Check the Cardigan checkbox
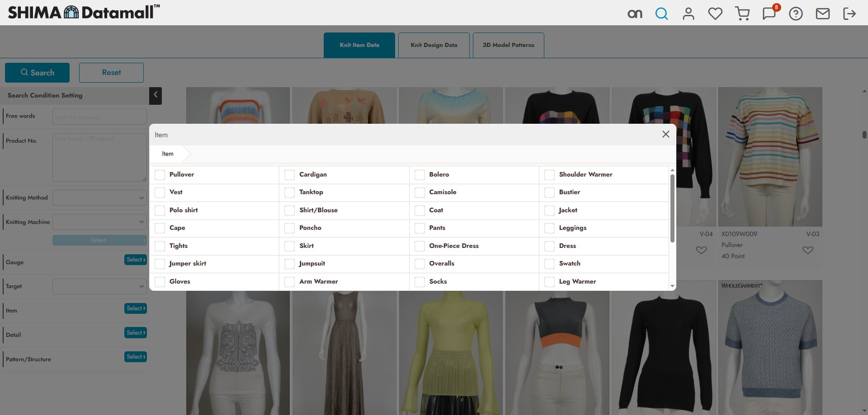Screen dimensions: 868x415 click(289, 175)
